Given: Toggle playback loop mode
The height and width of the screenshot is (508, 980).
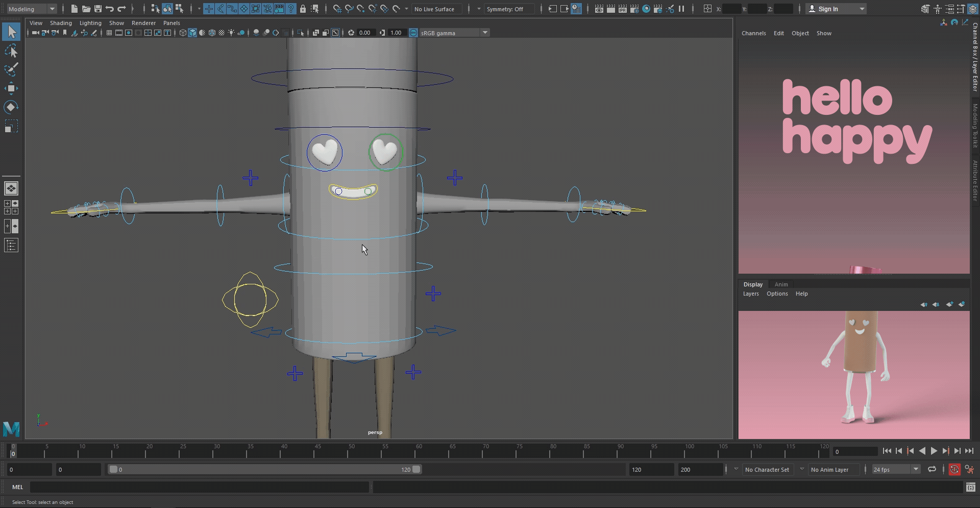Looking at the screenshot, I should pos(932,469).
